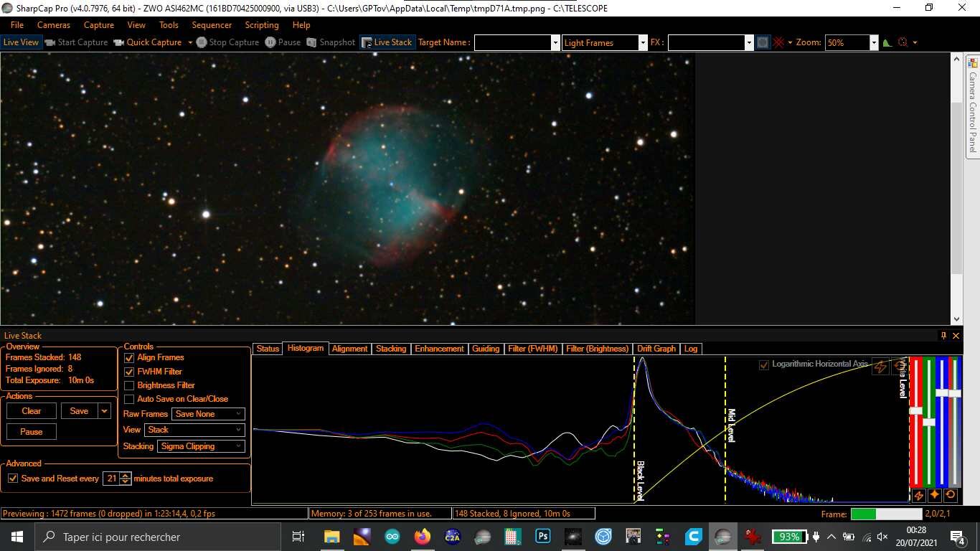Click the Windows taskbar search box
The image size is (980, 551).
click(158, 537)
